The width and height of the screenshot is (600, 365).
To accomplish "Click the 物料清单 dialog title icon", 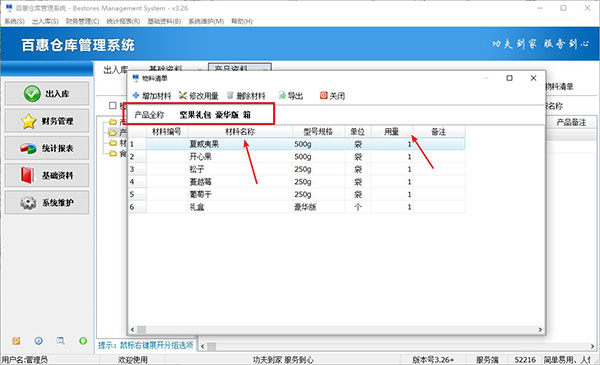I will pyautogui.click(x=135, y=78).
